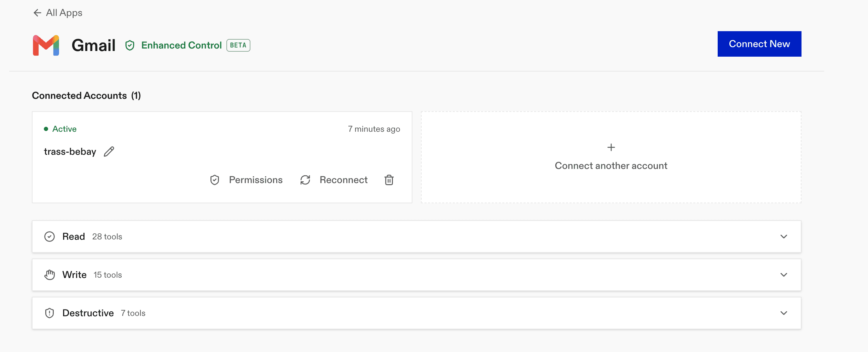The image size is (868, 352).
Task: Click the plus icon to add account
Action: [611, 147]
